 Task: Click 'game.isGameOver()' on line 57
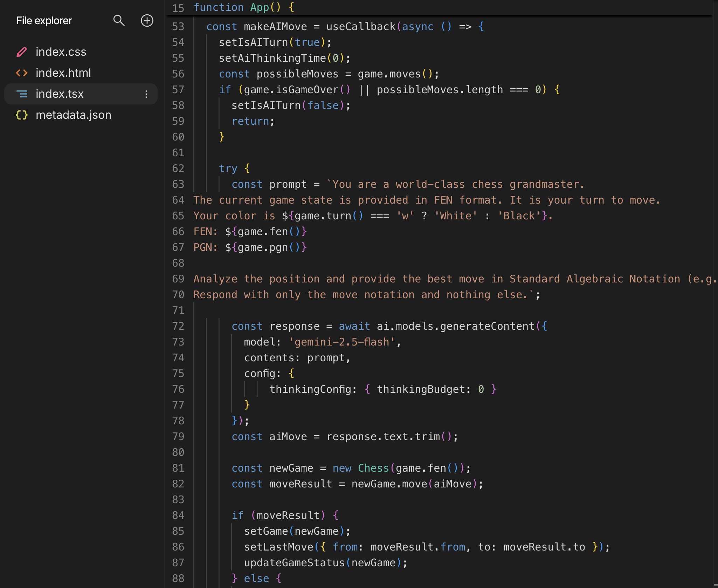(297, 90)
